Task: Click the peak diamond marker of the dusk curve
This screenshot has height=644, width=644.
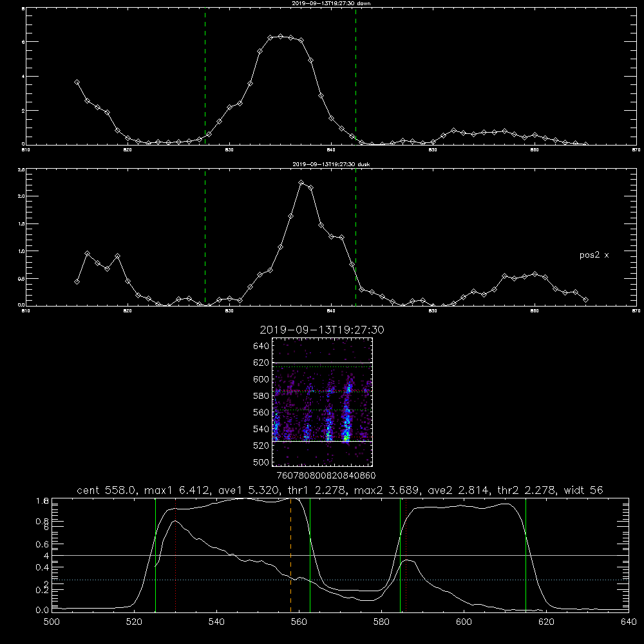Action: (301, 183)
